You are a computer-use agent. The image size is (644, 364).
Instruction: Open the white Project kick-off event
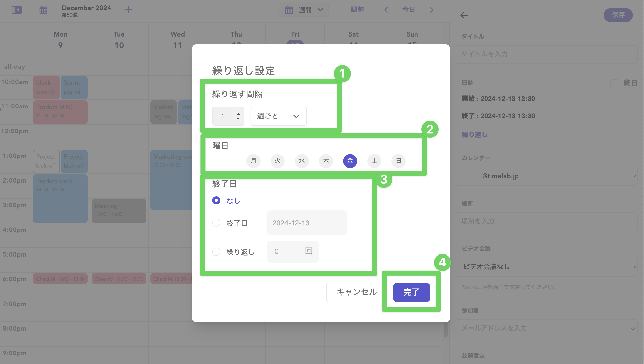click(x=46, y=161)
